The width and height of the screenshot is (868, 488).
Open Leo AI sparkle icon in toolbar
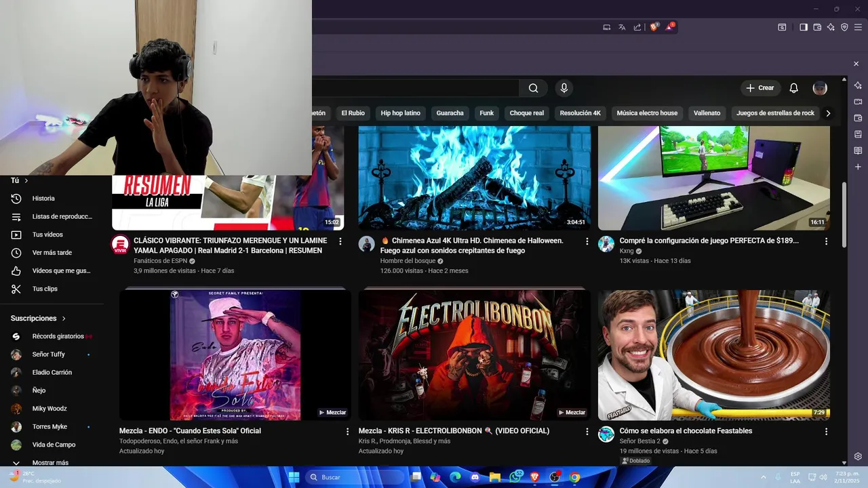(831, 27)
